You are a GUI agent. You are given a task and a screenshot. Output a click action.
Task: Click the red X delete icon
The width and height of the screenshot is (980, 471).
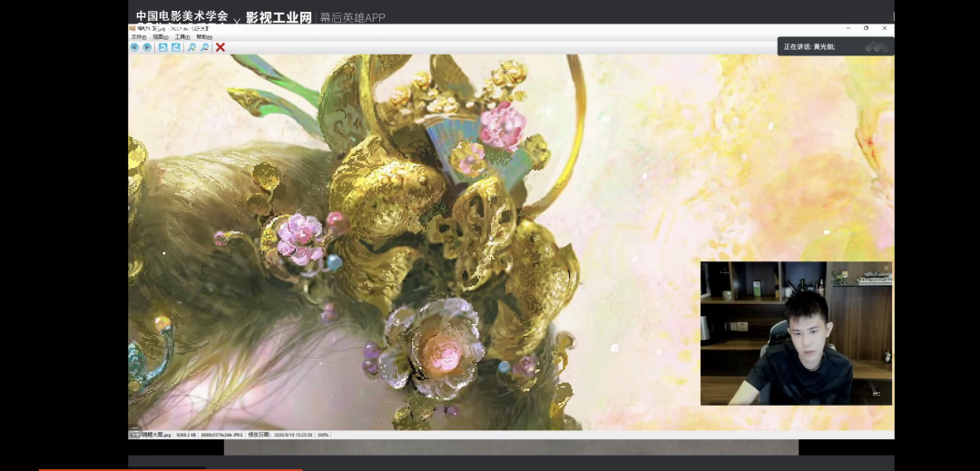220,47
